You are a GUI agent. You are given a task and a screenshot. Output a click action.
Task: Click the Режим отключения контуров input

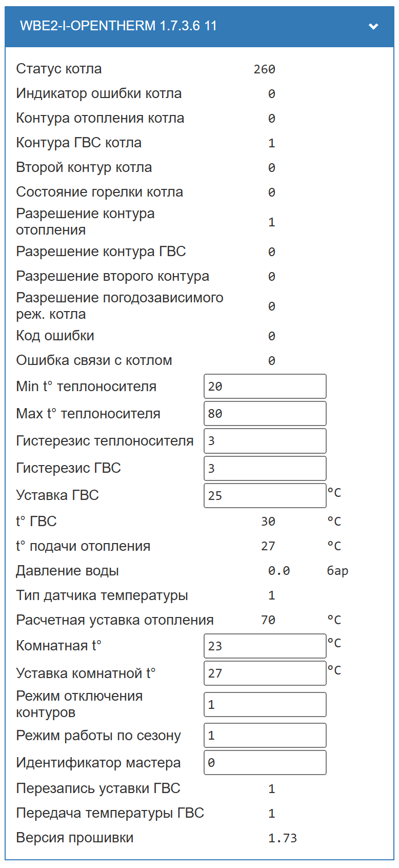click(x=265, y=704)
